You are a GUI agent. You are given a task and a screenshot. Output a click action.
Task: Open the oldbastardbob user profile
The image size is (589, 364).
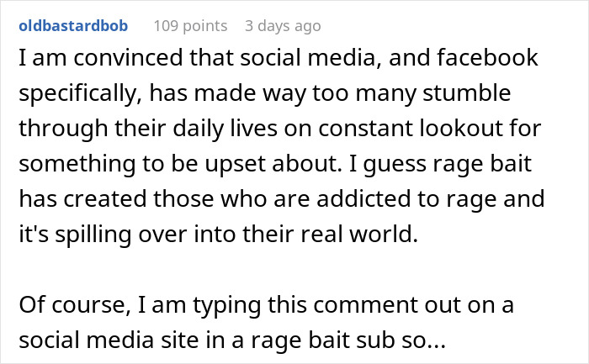click(72, 26)
